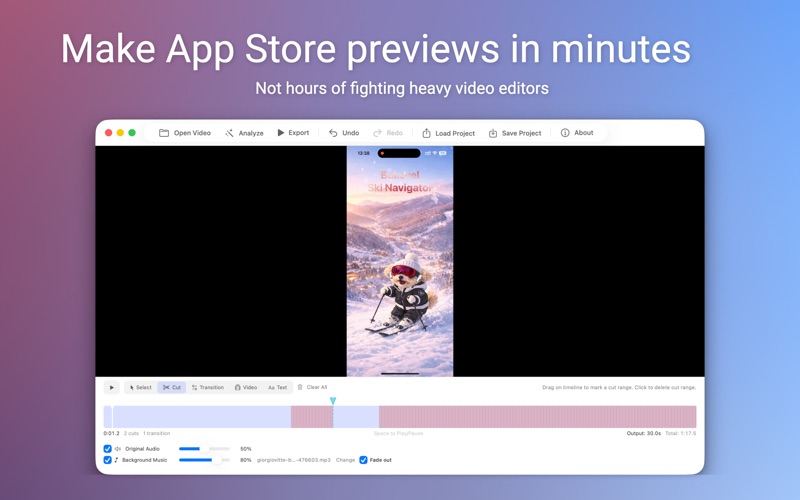Click the 'Space to Play/Pause' hint text
The height and width of the screenshot is (500, 800).
398,433
